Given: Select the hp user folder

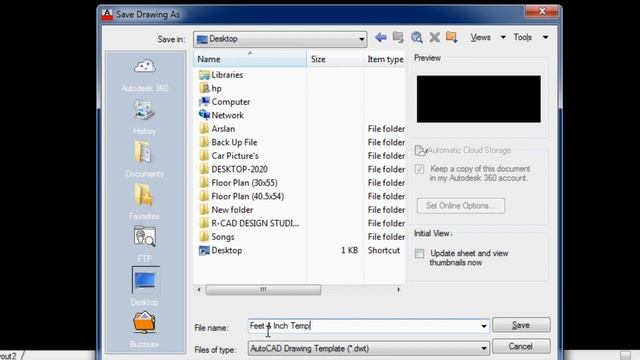Looking at the screenshot, I should [x=210, y=88].
